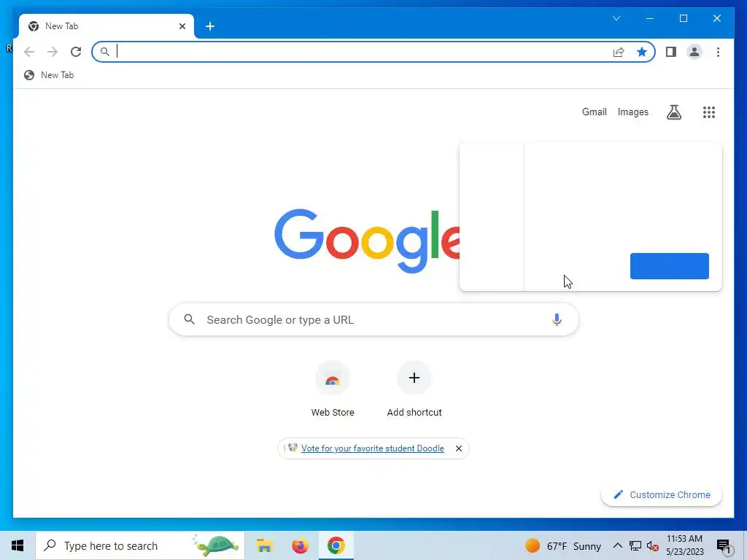747x560 pixels.
Task: Select the New Tab tab
Action: 107,26
